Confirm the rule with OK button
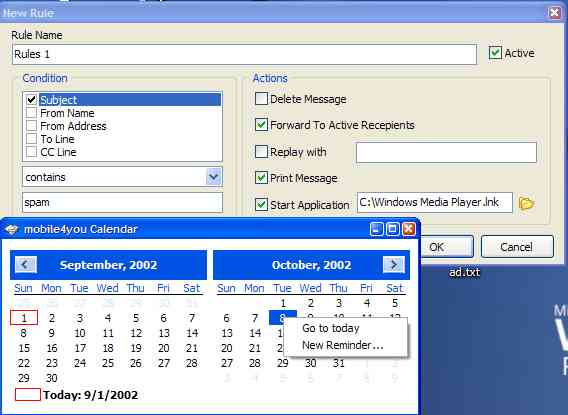Screen dimensions: 568x415 (x=446, y=247)
